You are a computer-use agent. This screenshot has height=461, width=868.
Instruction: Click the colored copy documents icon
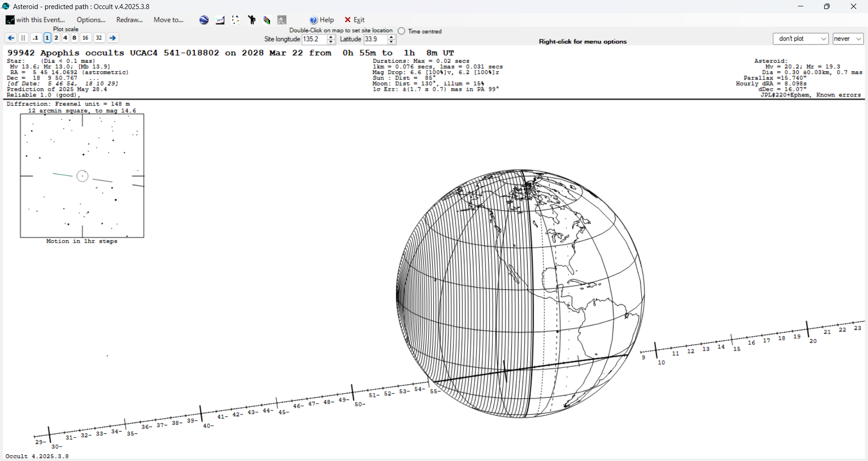coord(267,20)
